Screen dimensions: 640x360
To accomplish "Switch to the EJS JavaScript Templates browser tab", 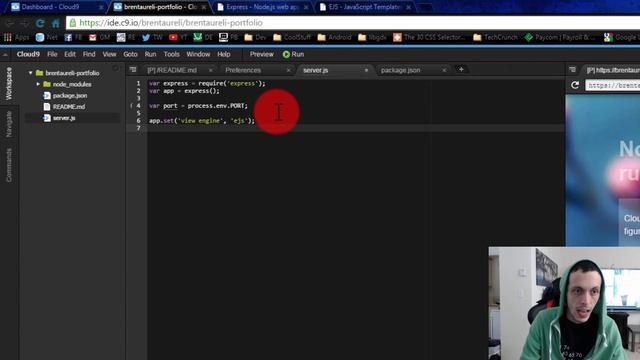I will point(364,7).
